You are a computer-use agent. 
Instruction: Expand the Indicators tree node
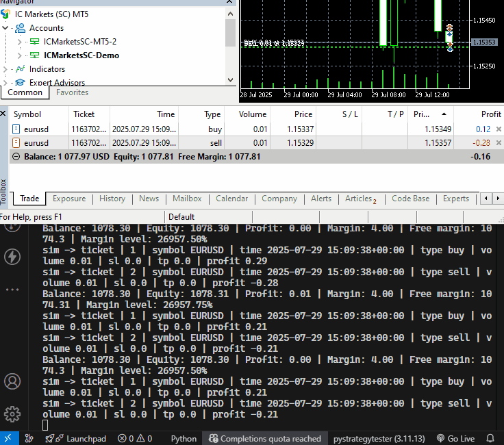click(x=5, y=69)
